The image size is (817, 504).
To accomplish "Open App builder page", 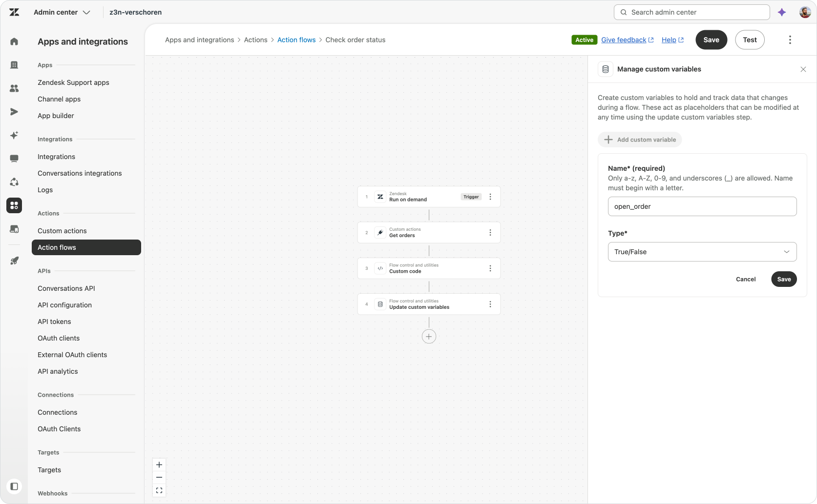I will [x=56, y=116].
